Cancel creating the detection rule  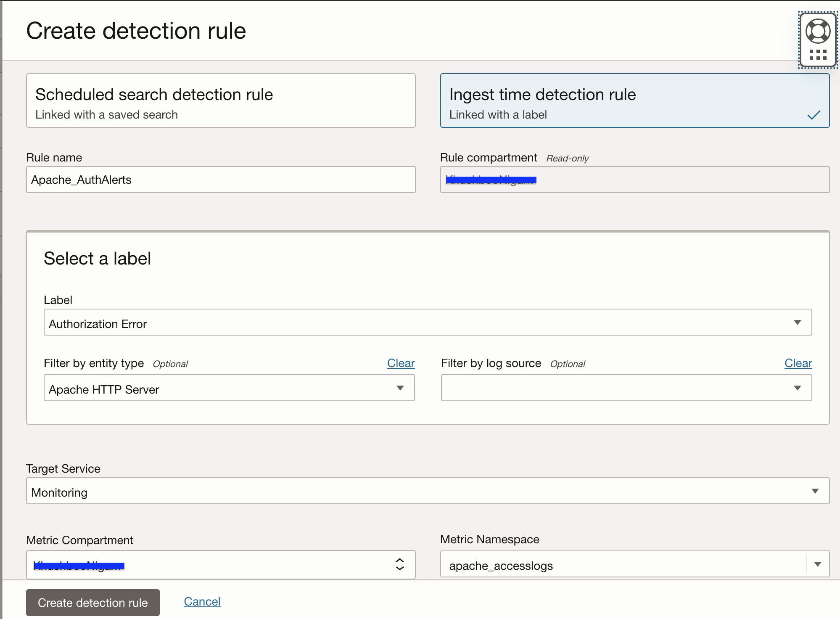click(x=202, y=601)
